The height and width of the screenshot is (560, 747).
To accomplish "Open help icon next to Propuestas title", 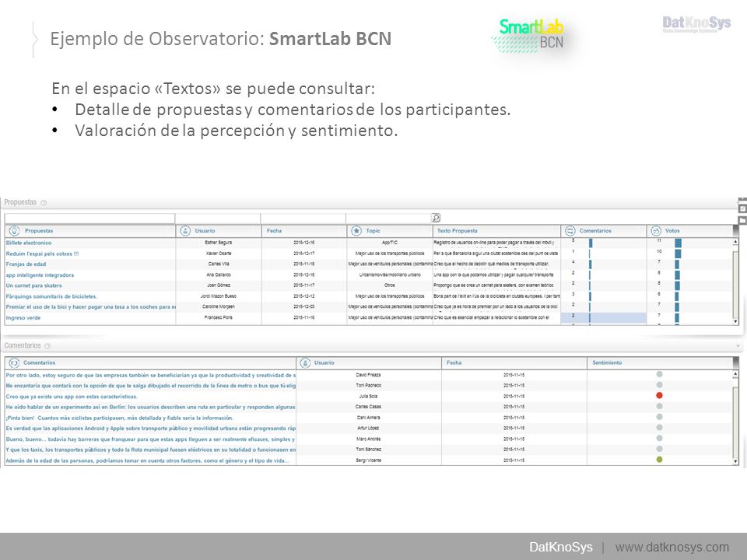I will pos(44,203).
